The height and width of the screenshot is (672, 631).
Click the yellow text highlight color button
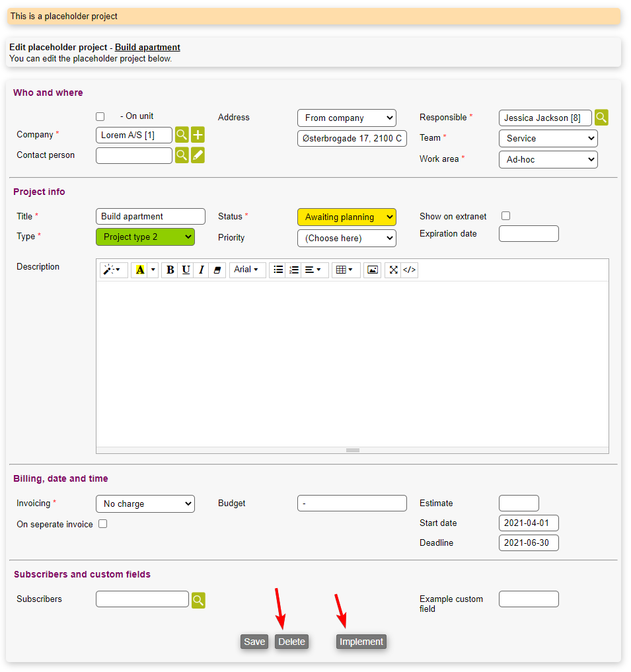point(139,270)
